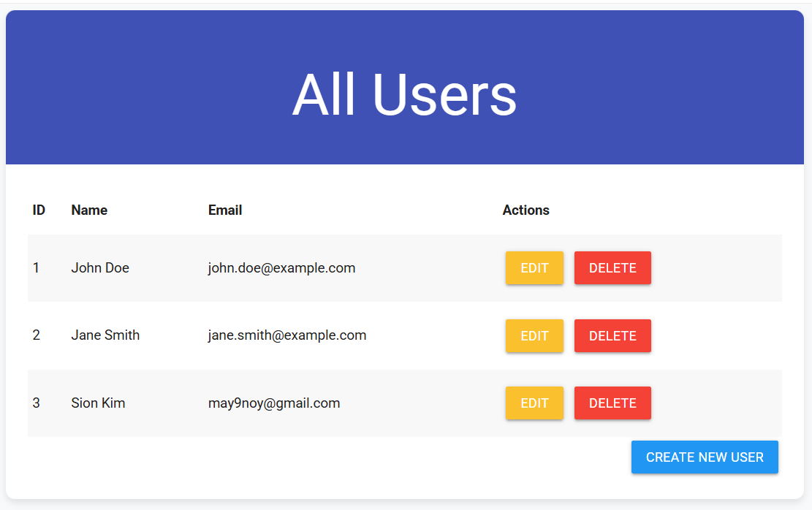
Task: Edit user Jane Smith
Action: (x=534, y=335)
